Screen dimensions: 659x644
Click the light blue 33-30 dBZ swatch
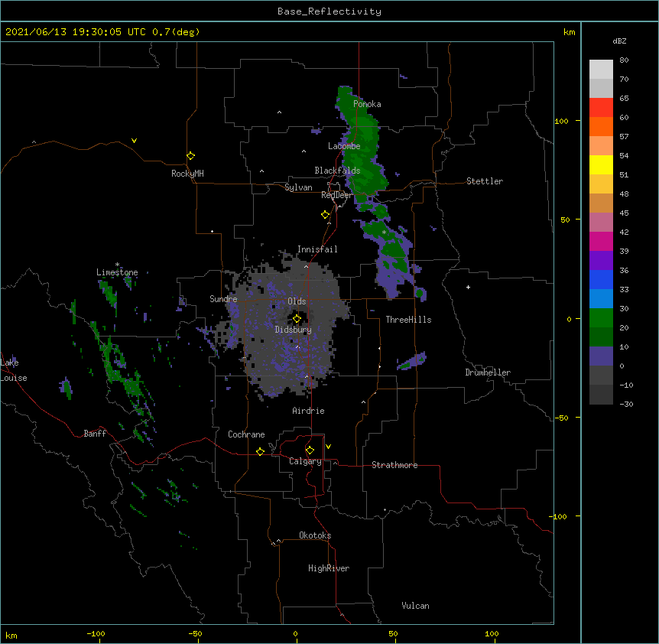pyautogui.click(x=601, y=298)
